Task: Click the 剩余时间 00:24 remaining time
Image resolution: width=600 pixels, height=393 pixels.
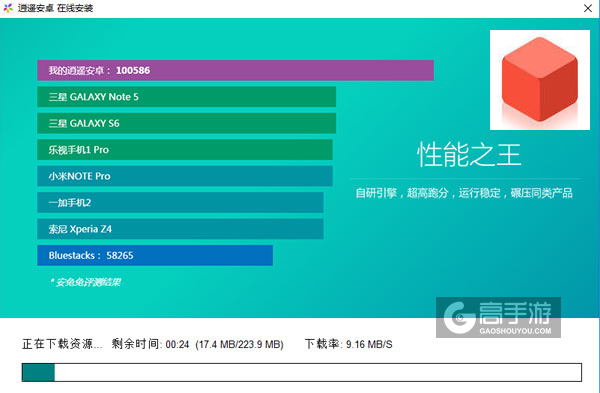Action: pos(150,344)
